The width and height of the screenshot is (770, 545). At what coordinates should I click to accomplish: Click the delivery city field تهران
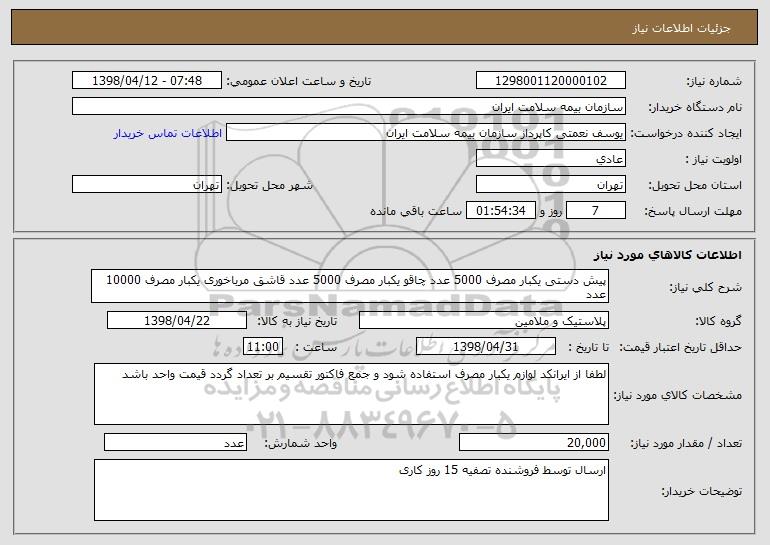147,185
